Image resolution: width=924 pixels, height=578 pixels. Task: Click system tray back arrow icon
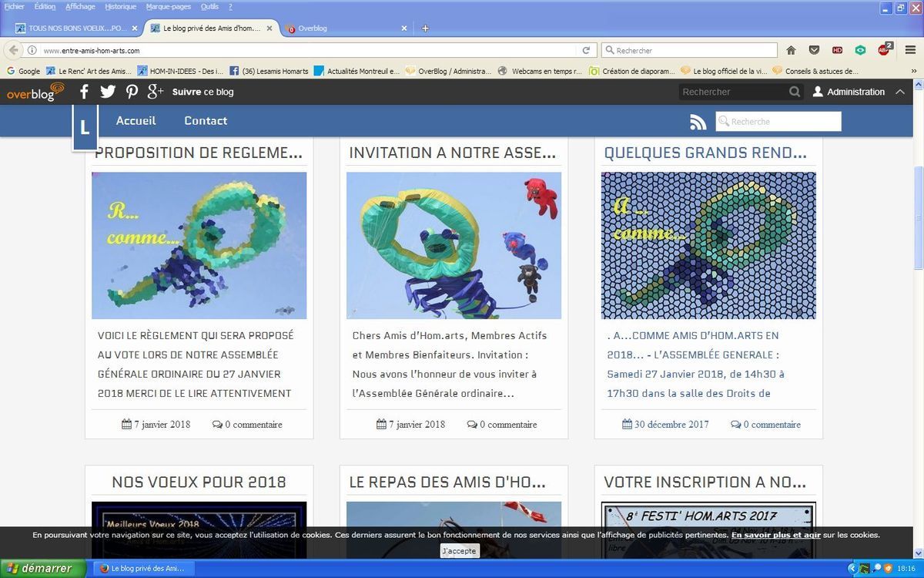pyautogui.click(x=852, y=569)
